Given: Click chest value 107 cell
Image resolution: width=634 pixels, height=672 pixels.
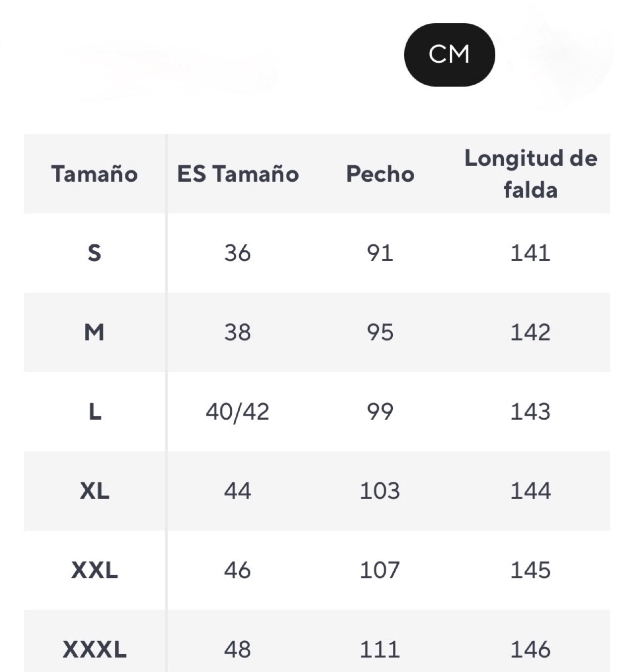Looking at the screenshot, I should (380, 570).
